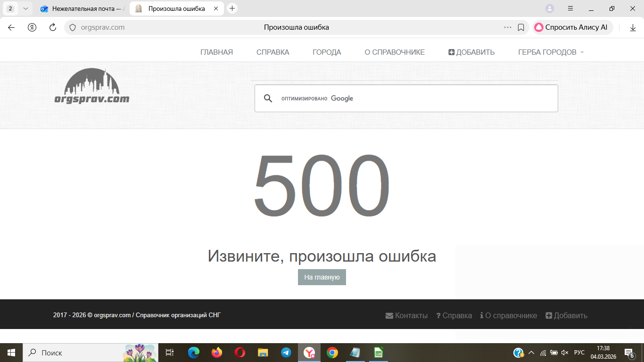Launch Firefox from the taskbar
Viewport: 644px width, 362px height.
pos(217,353)
